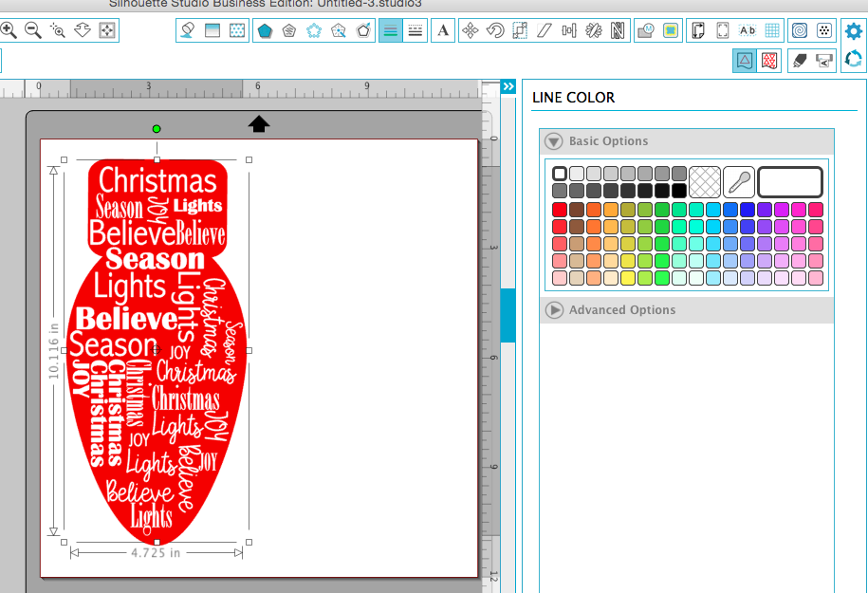Click the white line color preview box
868x593 pixels.
pyautogui.click(x=789, y=182)
